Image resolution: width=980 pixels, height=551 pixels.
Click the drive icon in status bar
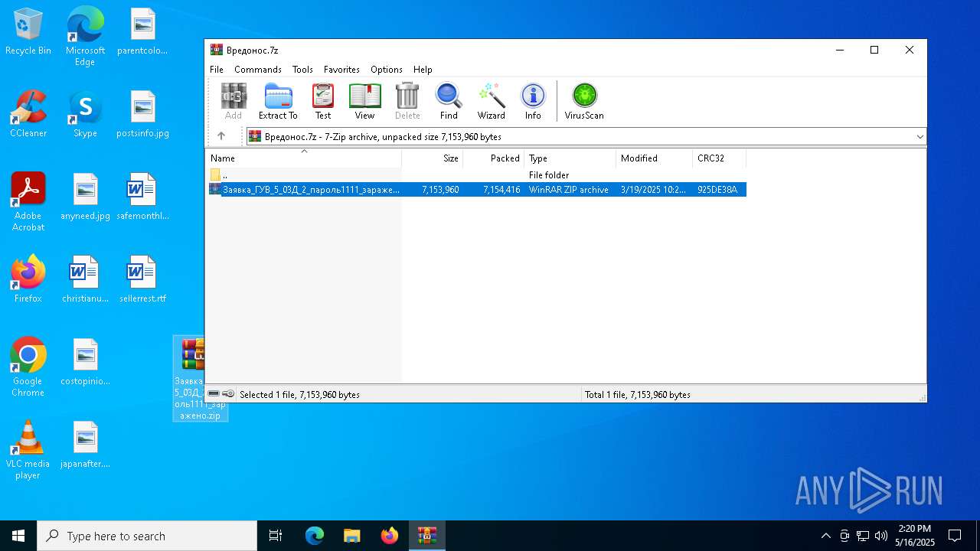[214, 394]
